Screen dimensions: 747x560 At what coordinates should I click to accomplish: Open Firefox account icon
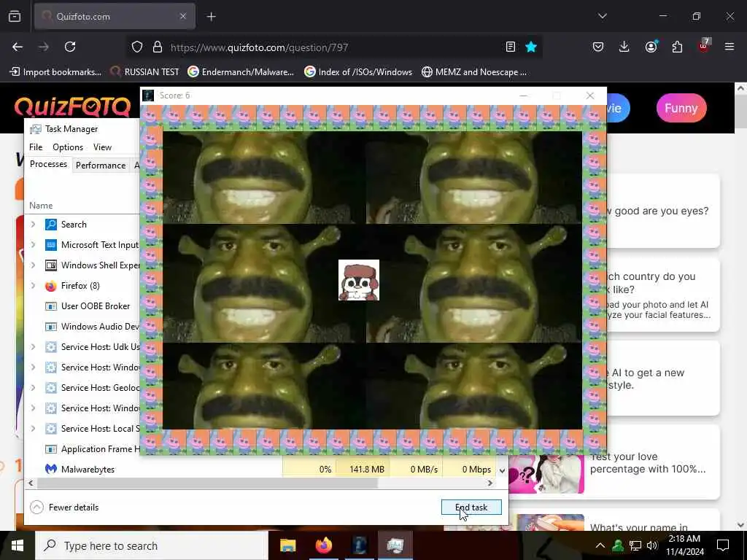(x=651, y=47)
